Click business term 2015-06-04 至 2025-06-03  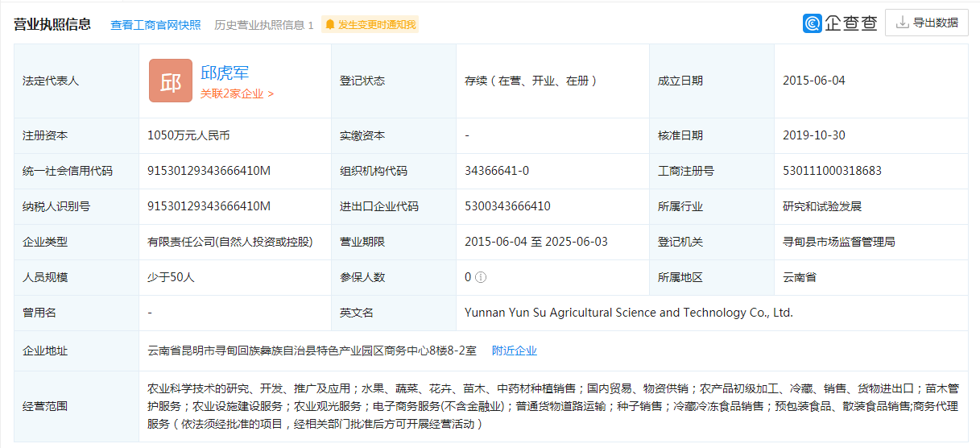pyautogui.click(x=536, y=242)
